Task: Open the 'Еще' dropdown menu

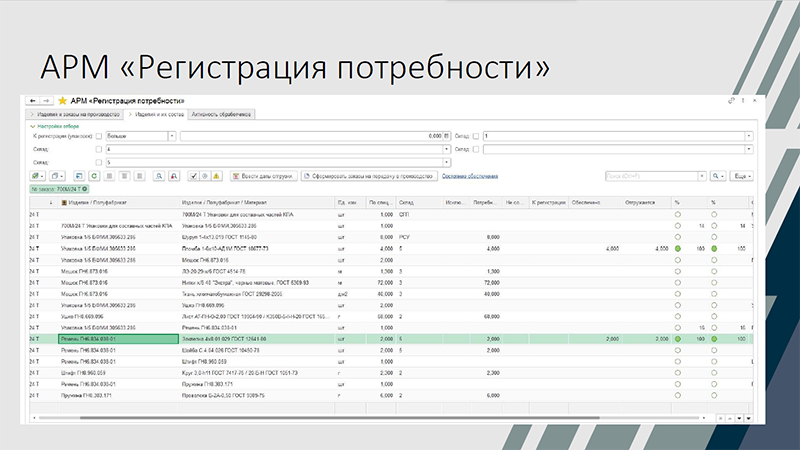Action: coord(742,175)
